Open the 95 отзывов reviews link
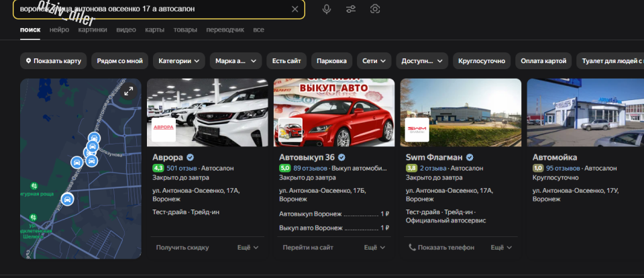 [x=563, y=168]
